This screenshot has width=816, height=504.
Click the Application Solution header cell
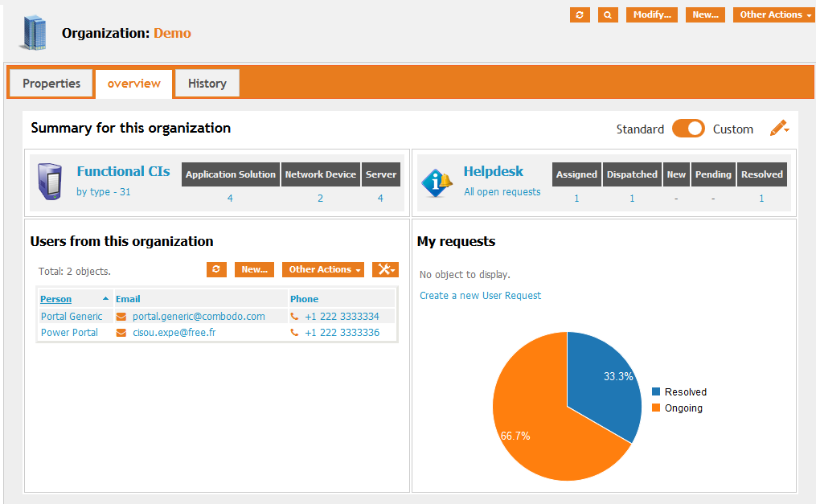pyautogui.click(x=231, y=174)
